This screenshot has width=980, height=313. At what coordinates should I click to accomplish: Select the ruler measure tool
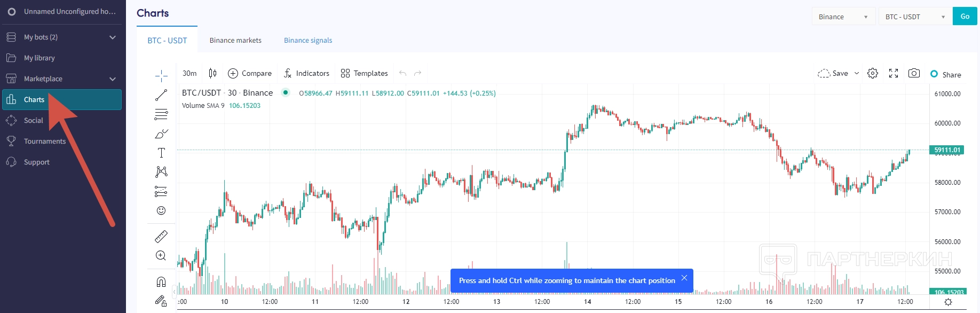[x=161, y=236]
